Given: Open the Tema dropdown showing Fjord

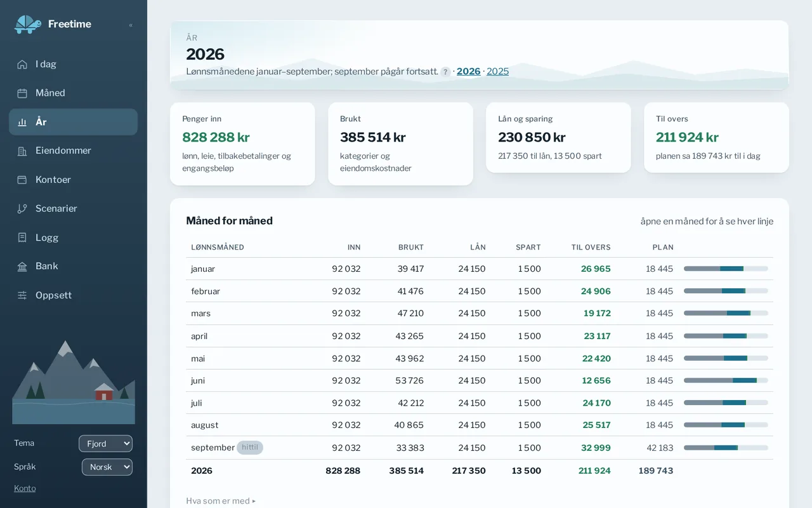Looking at the screenshot, I should [x=105, y=443].
